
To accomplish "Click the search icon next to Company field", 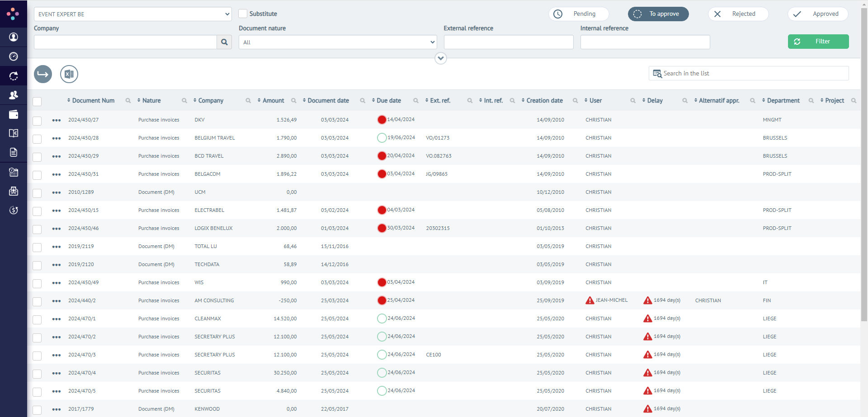I will click(x=224, y=42).
